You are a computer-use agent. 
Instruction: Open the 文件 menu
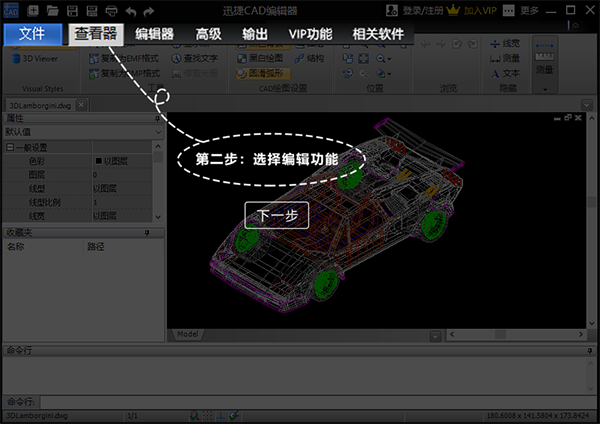click(33, 34)
